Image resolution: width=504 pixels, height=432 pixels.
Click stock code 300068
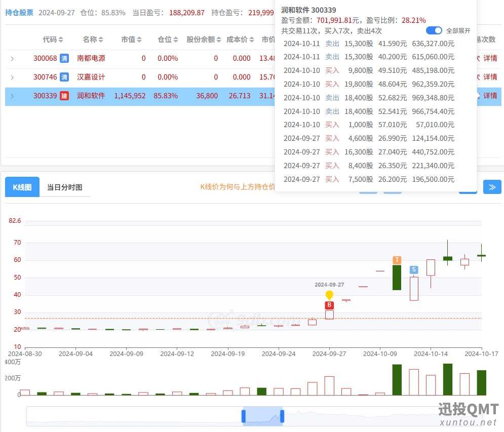coord(45,59)
